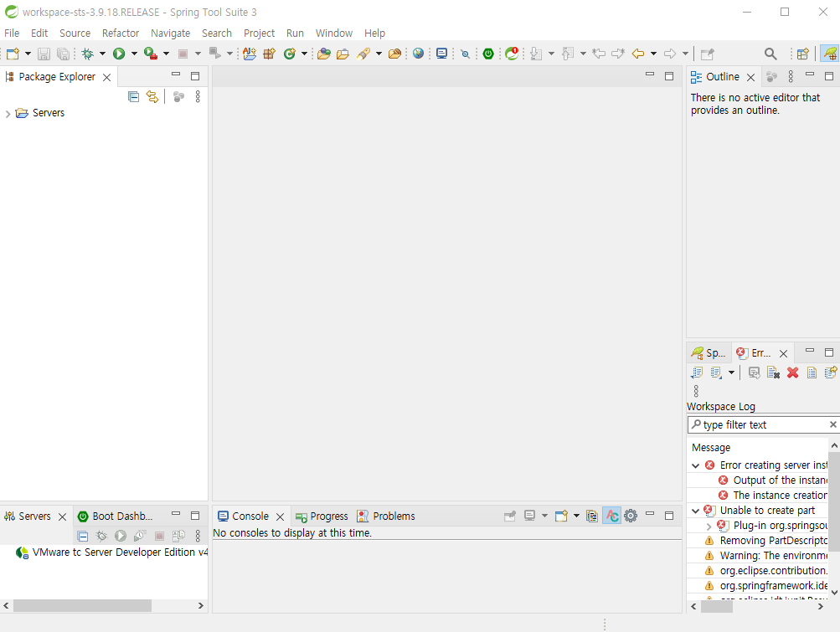Click horizontal scrollbar in Servers view
Image resolution: width=840 pixels, height=632 pixels.
coord(83,606)
